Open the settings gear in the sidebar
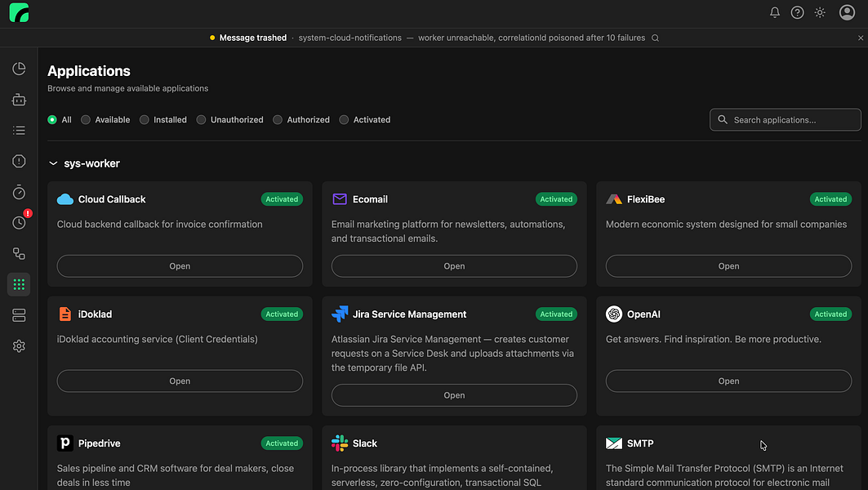The height and width of the screenshot is (490, 868). tap(19, 346)
